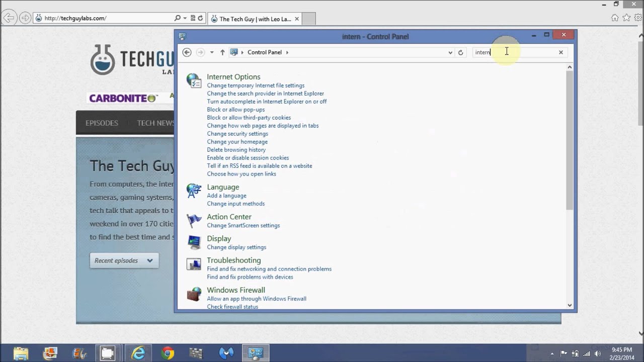
Task: Refresh the Control Panel address bar
Action: tap(460, 52)
